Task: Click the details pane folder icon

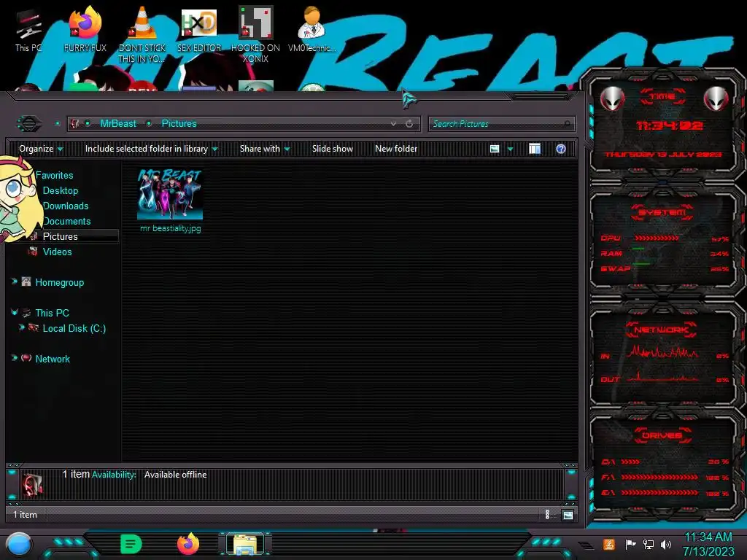Action: tap(32, 484)
